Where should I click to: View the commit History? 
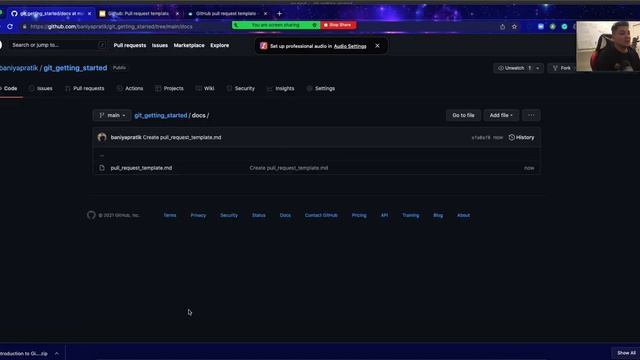coord(521,138)
